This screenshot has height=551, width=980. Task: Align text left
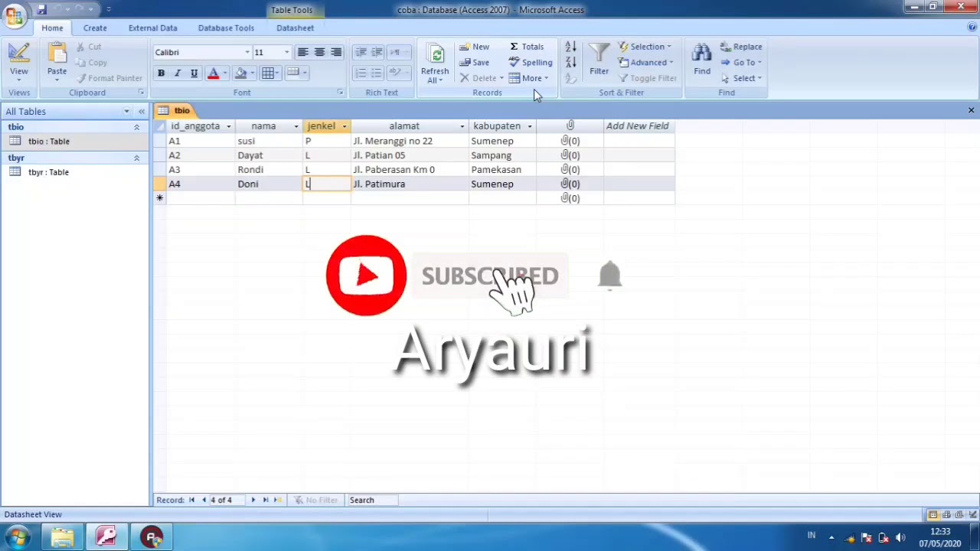(x=303, y=52)
